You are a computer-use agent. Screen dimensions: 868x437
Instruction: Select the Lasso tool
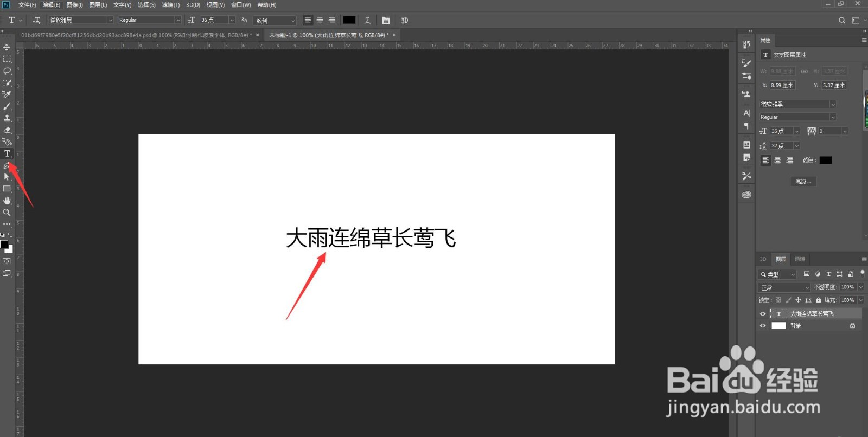(7, 71)
